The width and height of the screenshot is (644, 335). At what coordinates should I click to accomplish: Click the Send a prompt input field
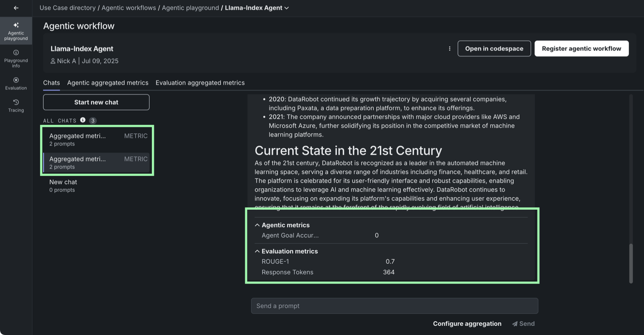click(x=394, y=306)
